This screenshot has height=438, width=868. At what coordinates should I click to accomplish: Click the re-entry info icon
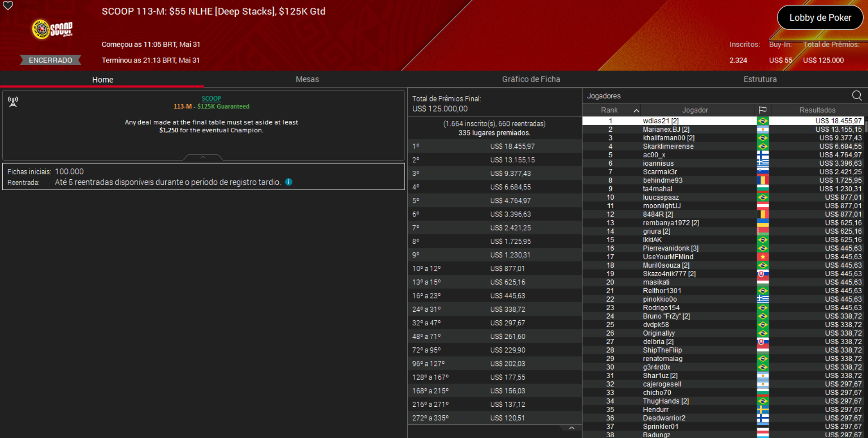click(x=289, y=182)
